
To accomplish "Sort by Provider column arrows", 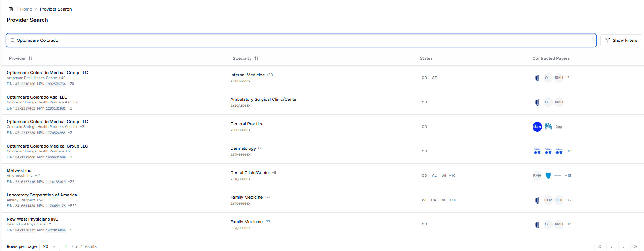I will [31, 58].
